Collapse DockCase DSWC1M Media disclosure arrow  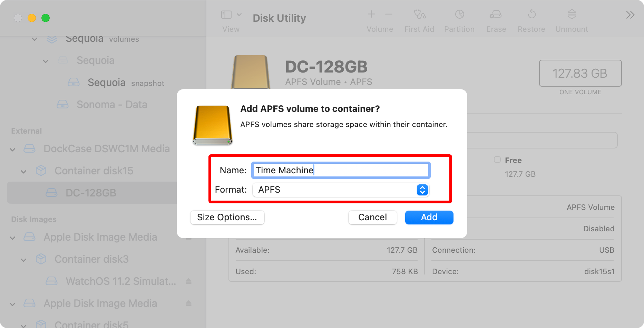tap(12, 149)
